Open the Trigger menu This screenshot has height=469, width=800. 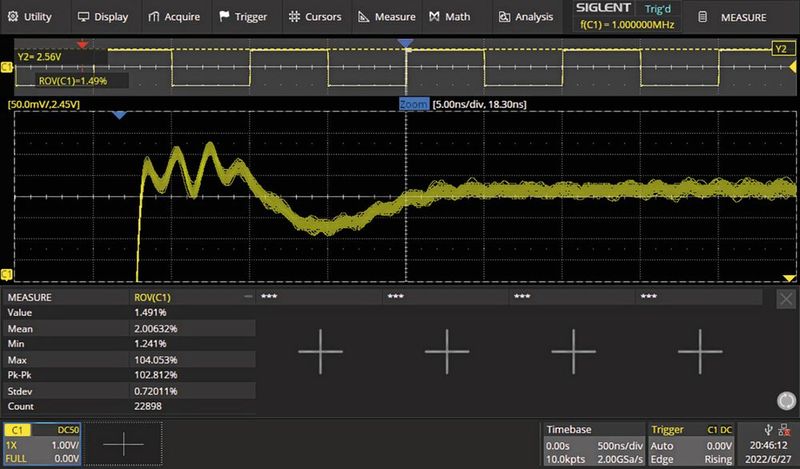coord(243,17)
